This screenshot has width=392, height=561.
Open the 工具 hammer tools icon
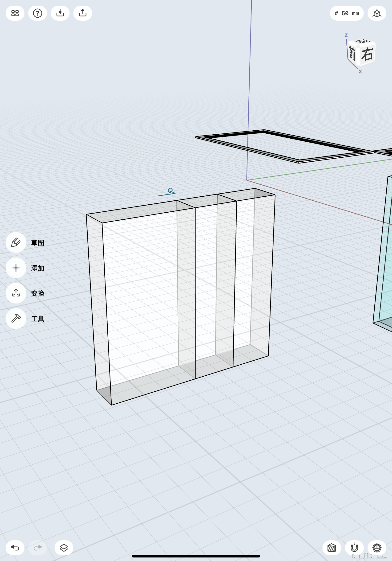tap(16, 318)
